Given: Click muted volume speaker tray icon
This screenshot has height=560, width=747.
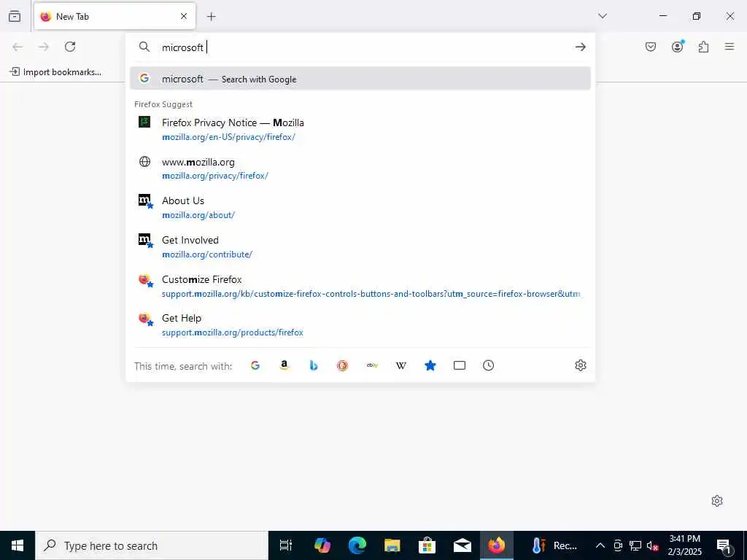Looking at the screenshot, I should click(x=652, y=545).
